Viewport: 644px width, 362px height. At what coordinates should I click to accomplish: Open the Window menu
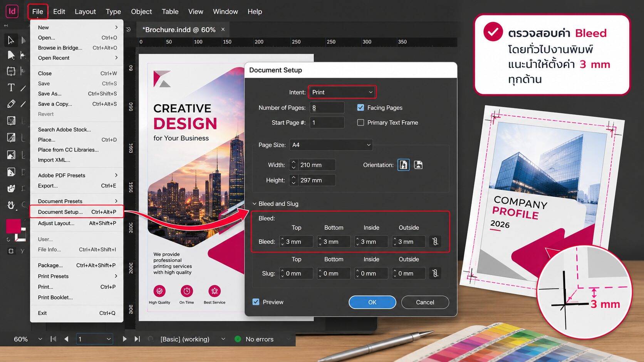[225, 12]
